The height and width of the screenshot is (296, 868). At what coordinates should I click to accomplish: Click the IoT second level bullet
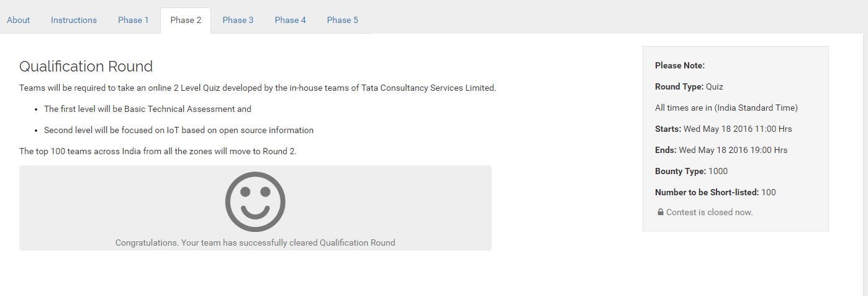[178, 130]
